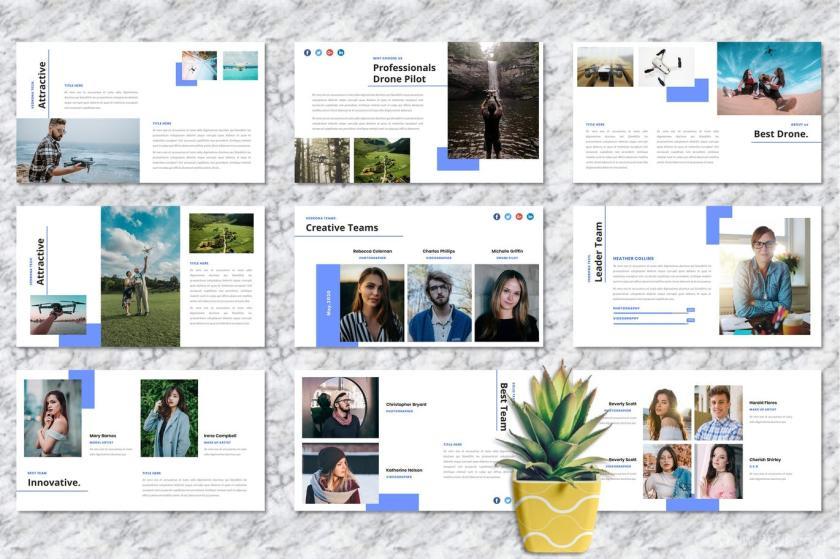Click the LinkedIn icon on Drone Pilot slide
840x559 pixels.
[x=341, y=53]
